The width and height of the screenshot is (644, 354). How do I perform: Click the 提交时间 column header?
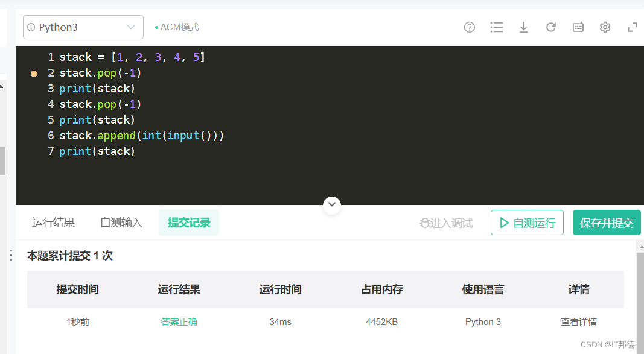78,289
